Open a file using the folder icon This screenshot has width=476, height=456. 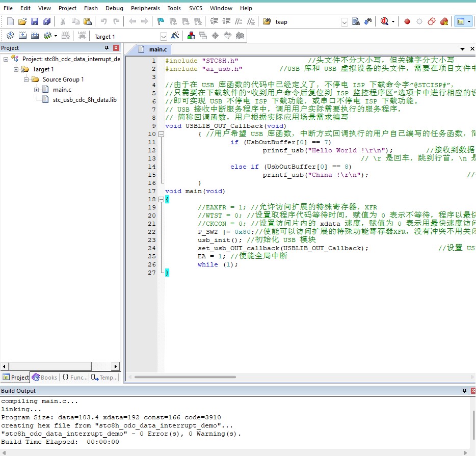click(22, 21)
